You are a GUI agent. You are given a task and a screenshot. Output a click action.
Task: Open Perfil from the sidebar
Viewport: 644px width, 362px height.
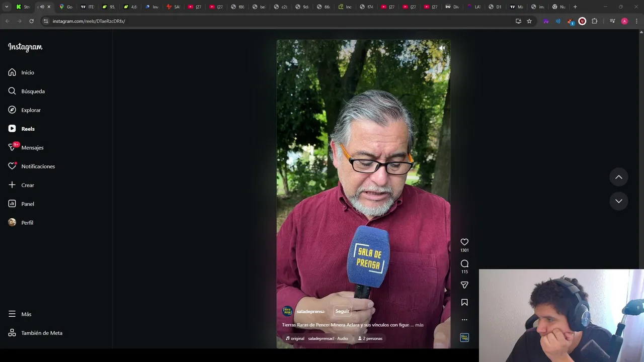click(x=21, y=223)
